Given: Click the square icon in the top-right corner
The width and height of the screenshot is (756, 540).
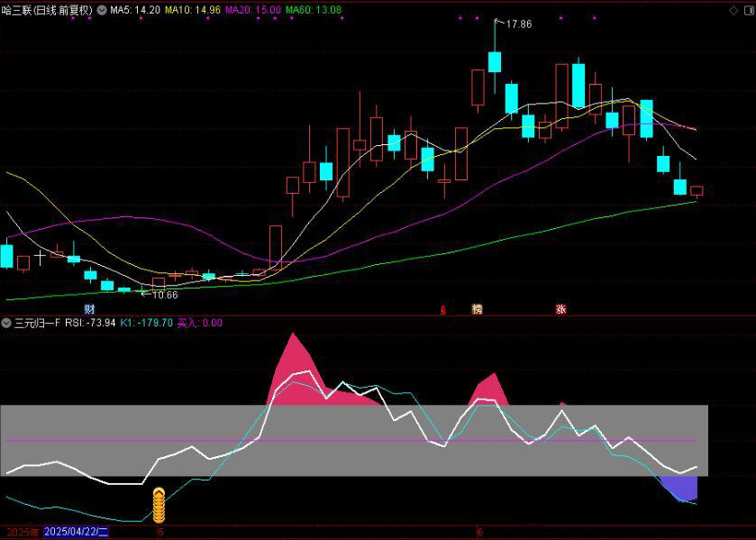Looking at the screenshot, I should [748, 9].
